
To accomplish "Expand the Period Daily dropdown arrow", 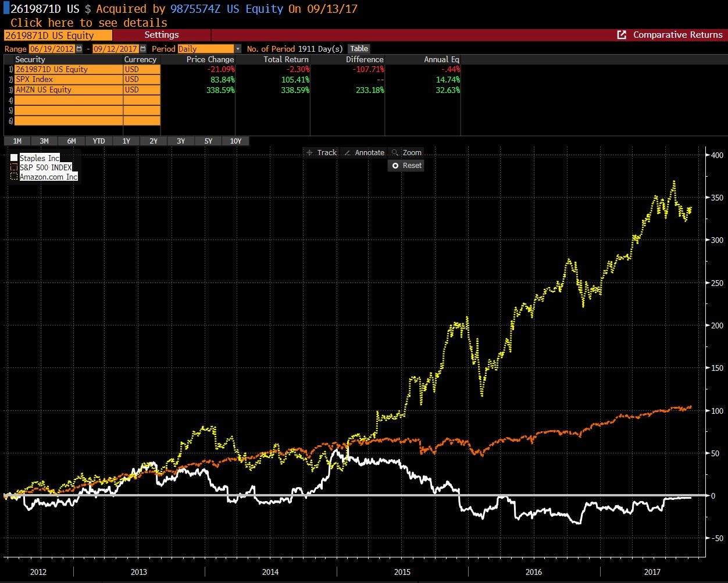I will (238, 49).
